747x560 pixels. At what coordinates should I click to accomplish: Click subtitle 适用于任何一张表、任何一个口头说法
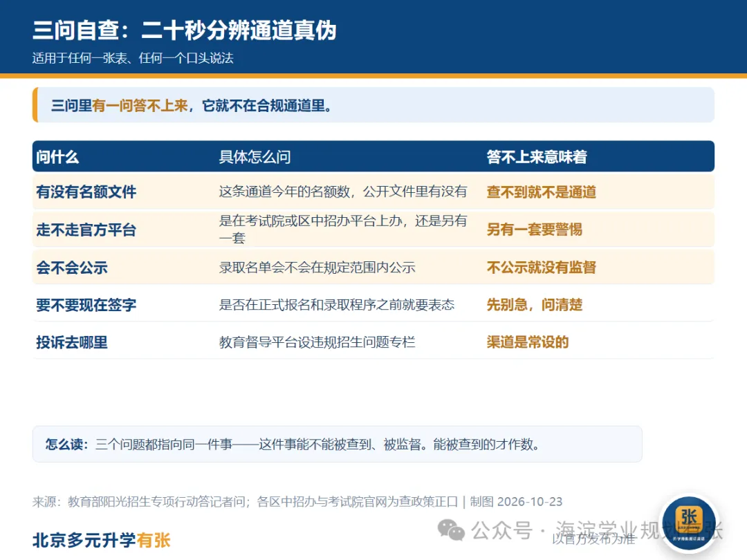(x=133, y=58)
